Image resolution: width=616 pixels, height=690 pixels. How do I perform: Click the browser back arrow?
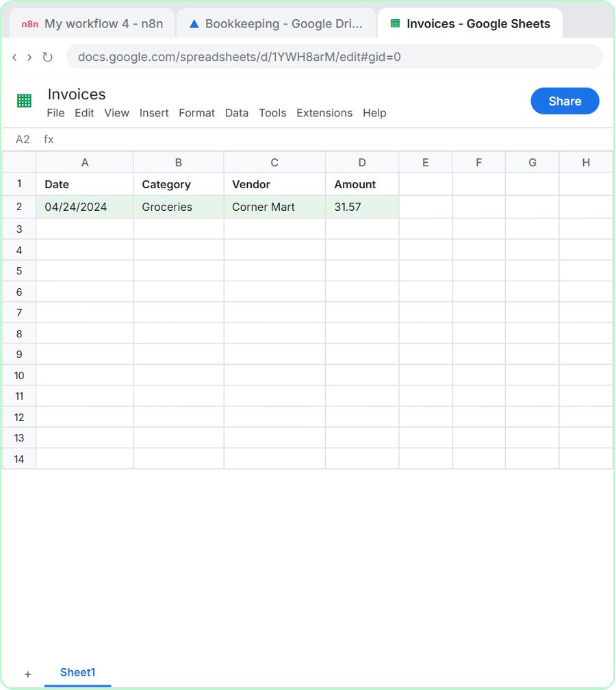(14, 57)
